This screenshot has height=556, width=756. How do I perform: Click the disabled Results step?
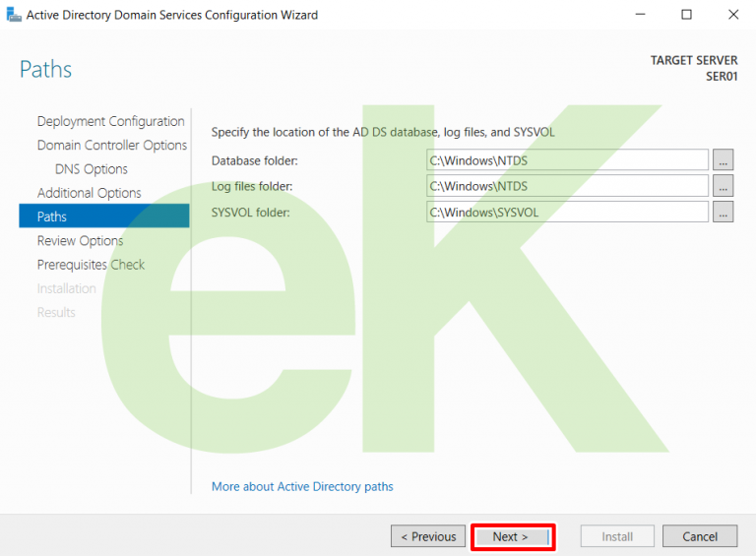56,312
